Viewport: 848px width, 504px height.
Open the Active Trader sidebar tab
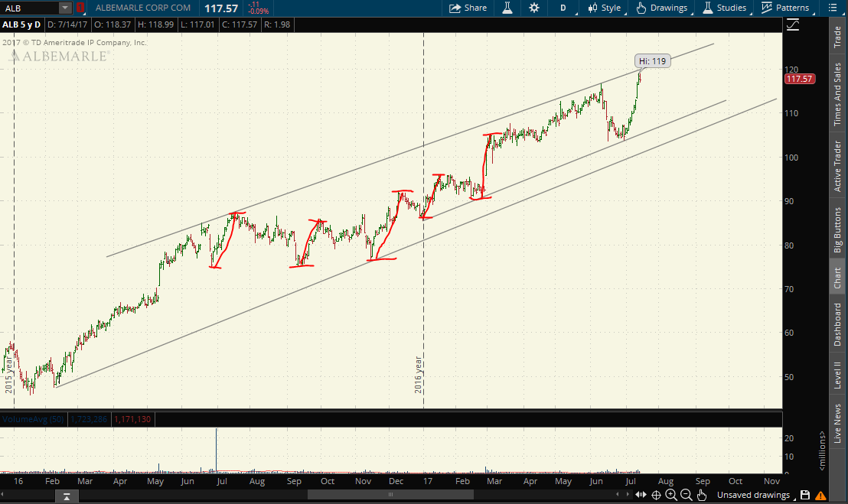coord(838,165)
